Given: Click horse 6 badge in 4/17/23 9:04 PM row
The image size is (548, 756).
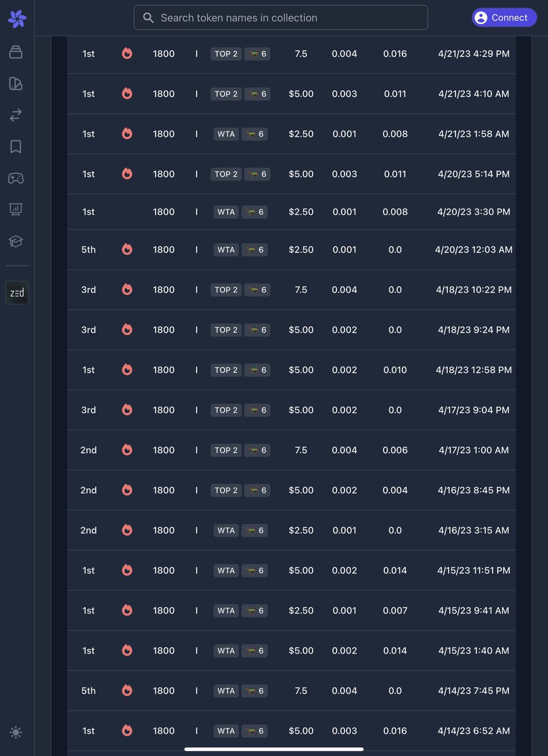Looking at the screenshot, I should point(257,410).
